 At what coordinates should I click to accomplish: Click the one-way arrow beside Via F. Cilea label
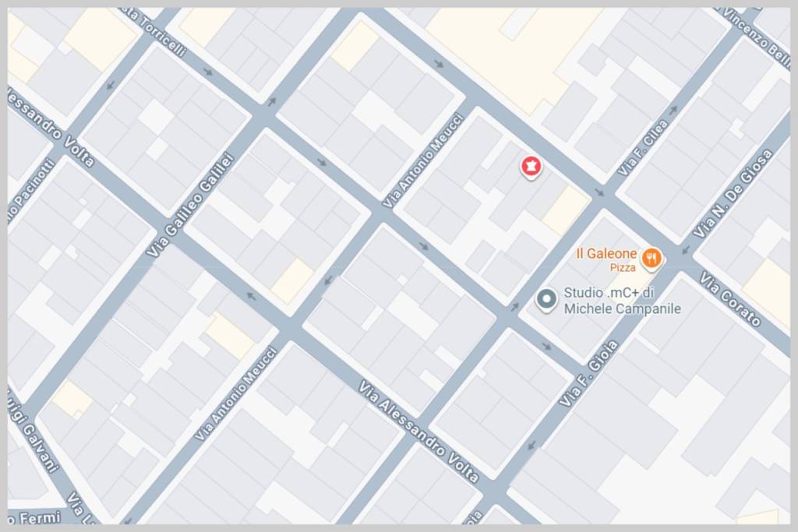(673, 110)
